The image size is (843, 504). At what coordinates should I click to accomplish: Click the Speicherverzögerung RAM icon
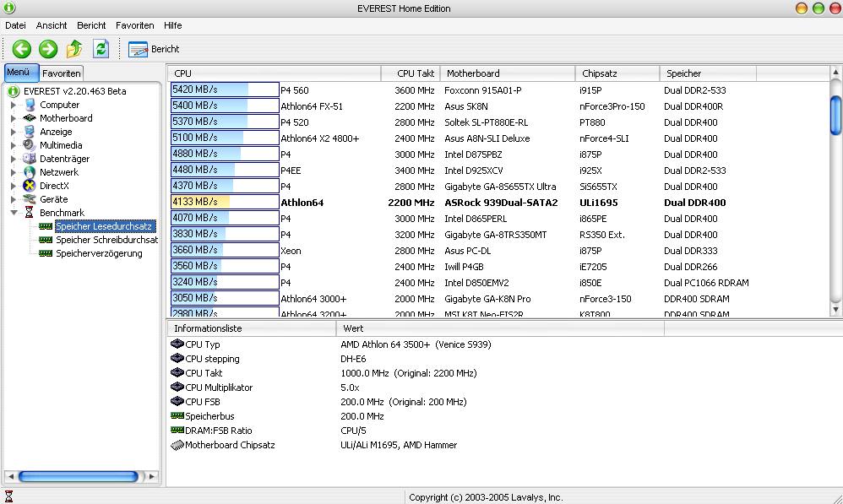point(46,253)
